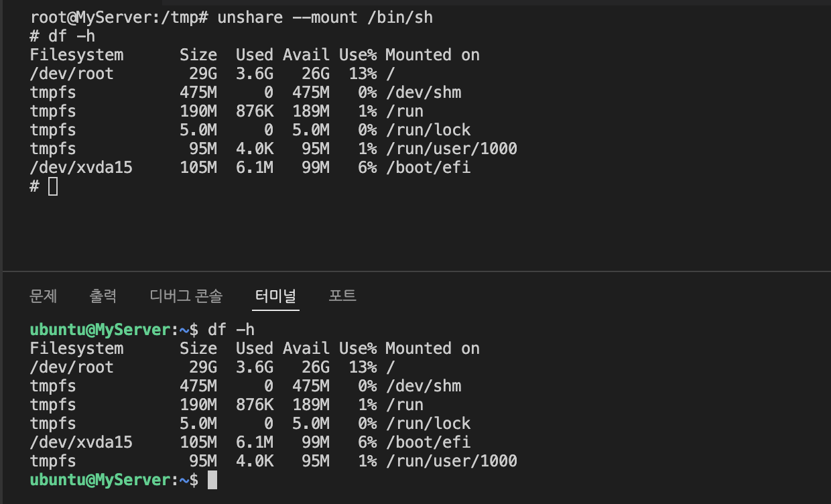The width and height of the screenshot is (831, 504).
Task: Focus the block cursor after the last ubuntu@MyServer prompt
Action: [x=212, y=480]
